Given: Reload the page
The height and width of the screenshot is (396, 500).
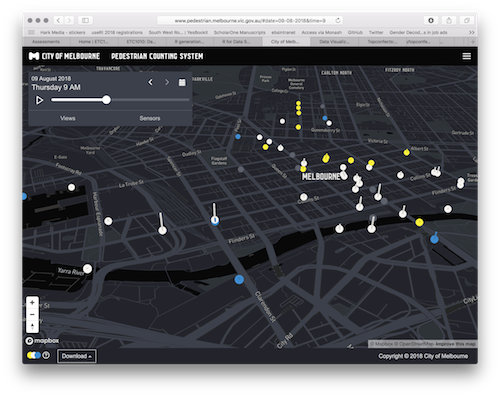Looking at the screenshot, I should [338, 20].
